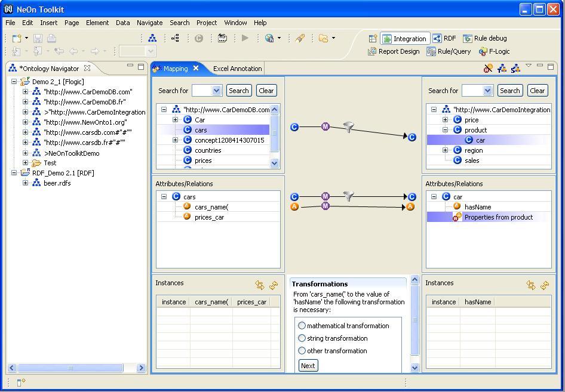Image resolution: width=565 pixels, height=392 pixels.
Task: Click the Save disk toolbar icon
Action: pyautogui.click(x=38, y=38)
